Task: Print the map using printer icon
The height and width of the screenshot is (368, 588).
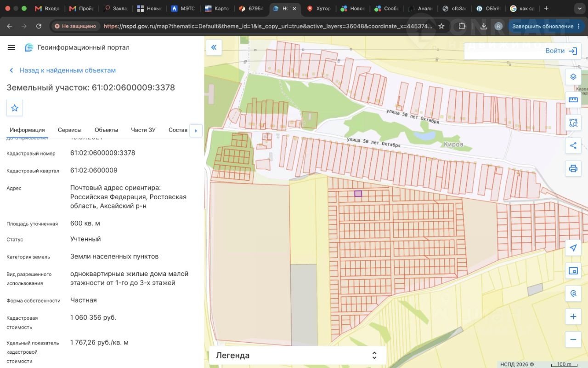Action: pos(573,168)
